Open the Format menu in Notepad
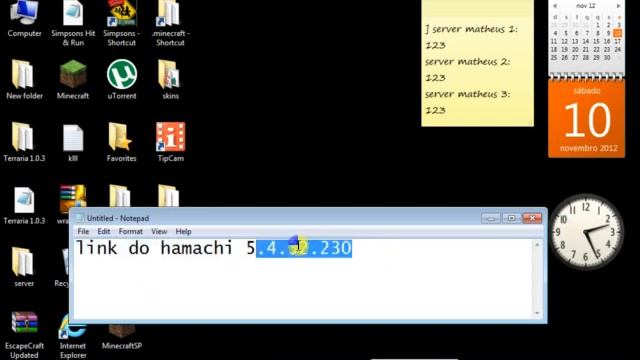The width and height of the screenshot is (640, 360). point(131,231)
